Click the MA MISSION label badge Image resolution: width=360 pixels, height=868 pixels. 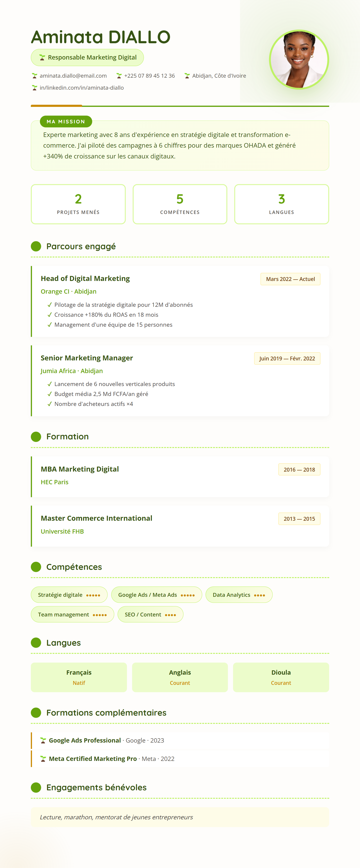tap(66, 122)
